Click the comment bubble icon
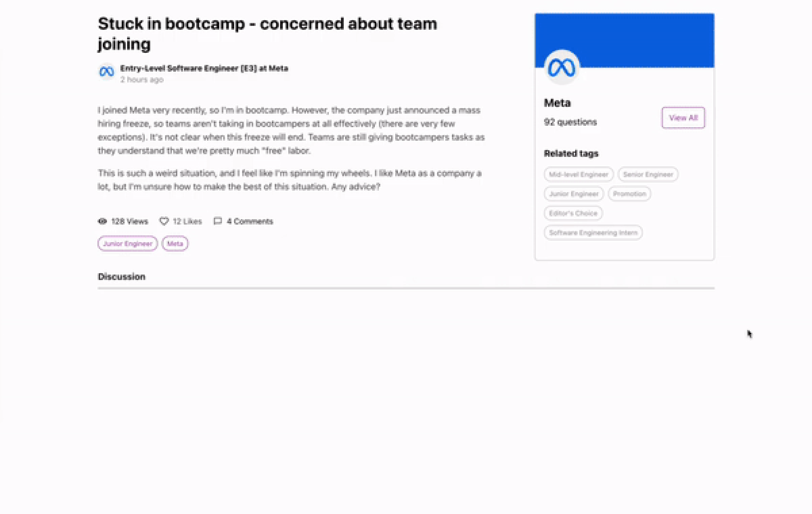This screenshot has width=812, height=514. 218,221
